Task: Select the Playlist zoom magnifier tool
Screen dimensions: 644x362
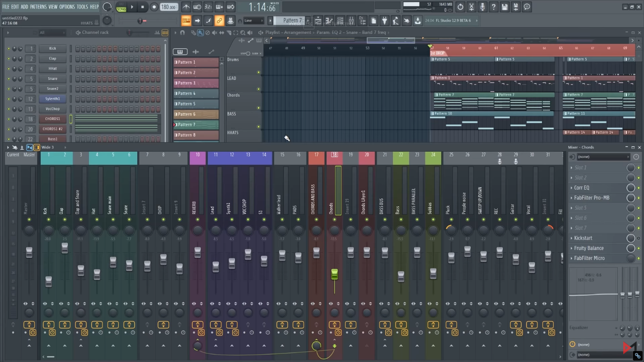Action: [243, 32]
